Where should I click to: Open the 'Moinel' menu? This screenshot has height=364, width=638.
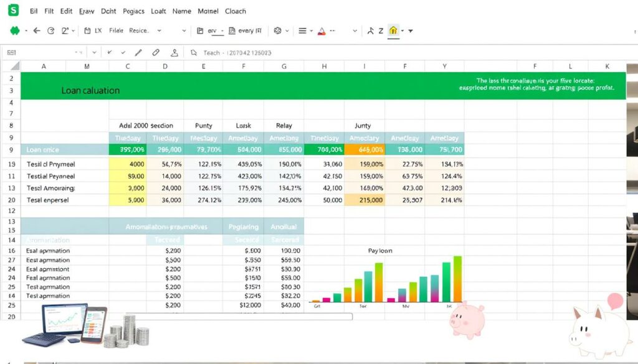pos(208,11)
